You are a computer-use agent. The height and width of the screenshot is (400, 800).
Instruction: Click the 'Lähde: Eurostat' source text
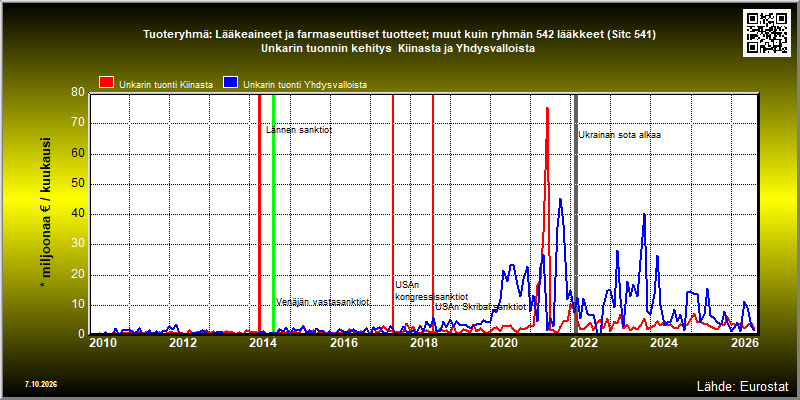(x=743, y=385)
